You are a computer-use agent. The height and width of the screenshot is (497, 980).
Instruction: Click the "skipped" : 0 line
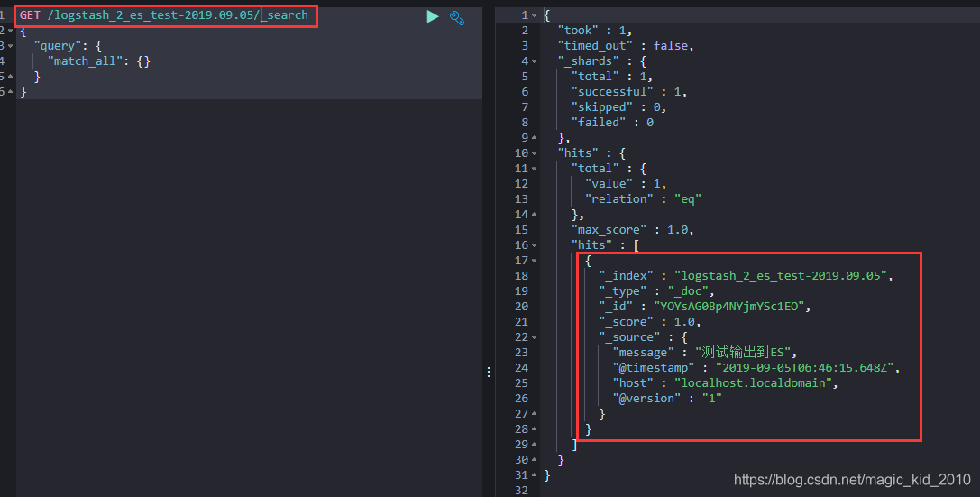click(618, 107)
